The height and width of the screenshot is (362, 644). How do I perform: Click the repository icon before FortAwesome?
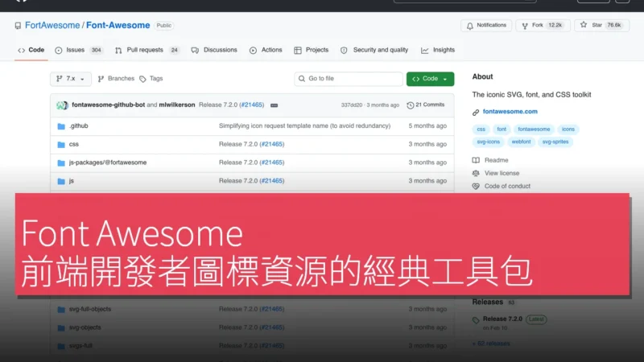18,26
